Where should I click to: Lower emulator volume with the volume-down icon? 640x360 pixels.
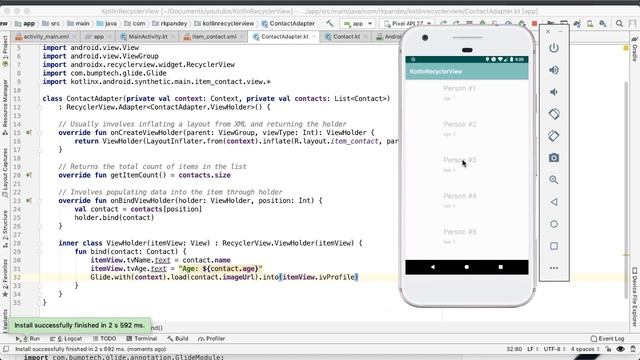pos(553,92)
